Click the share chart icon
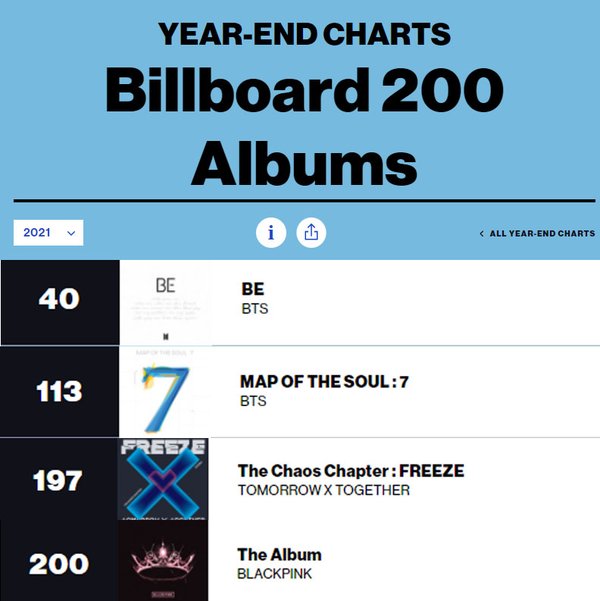 pos(311,233)
